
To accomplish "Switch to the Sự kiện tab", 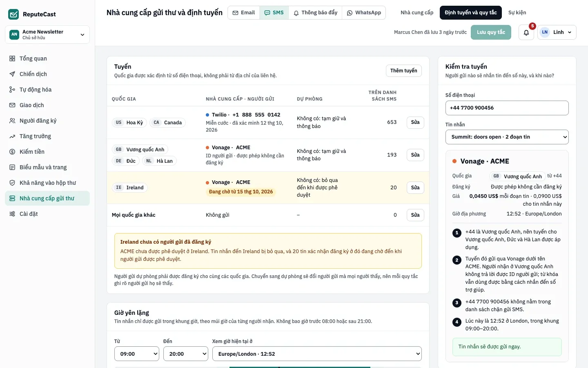I will click(517, 13).
